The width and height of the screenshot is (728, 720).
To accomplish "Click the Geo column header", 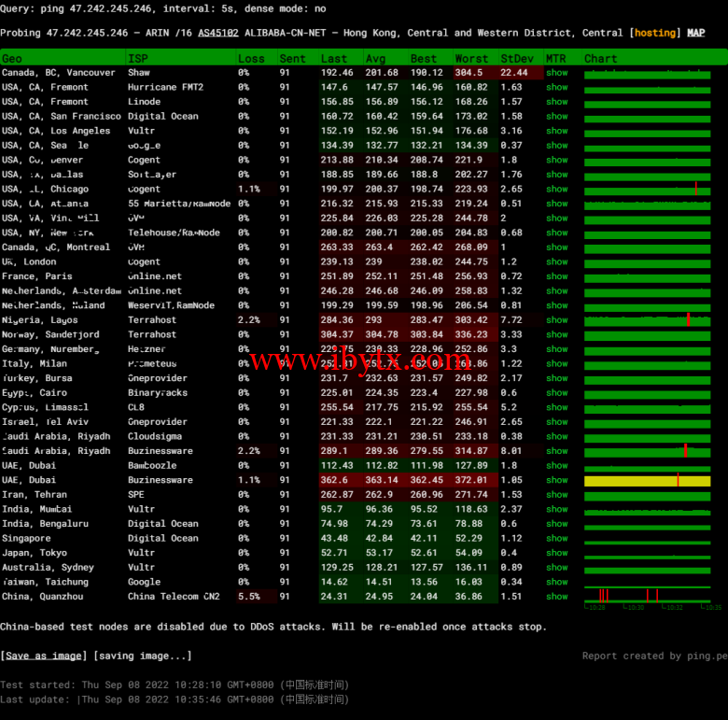I will pyautogui.click(x=12, y=59).
